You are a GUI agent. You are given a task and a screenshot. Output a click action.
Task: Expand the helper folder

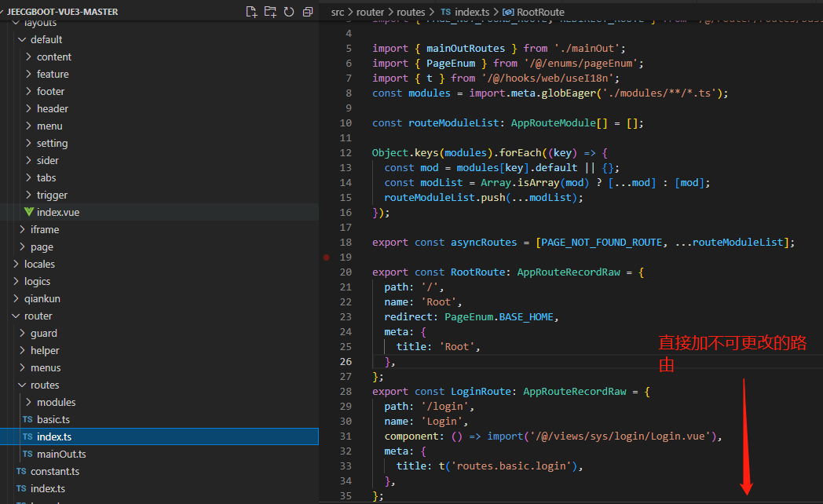pos(22,350)
